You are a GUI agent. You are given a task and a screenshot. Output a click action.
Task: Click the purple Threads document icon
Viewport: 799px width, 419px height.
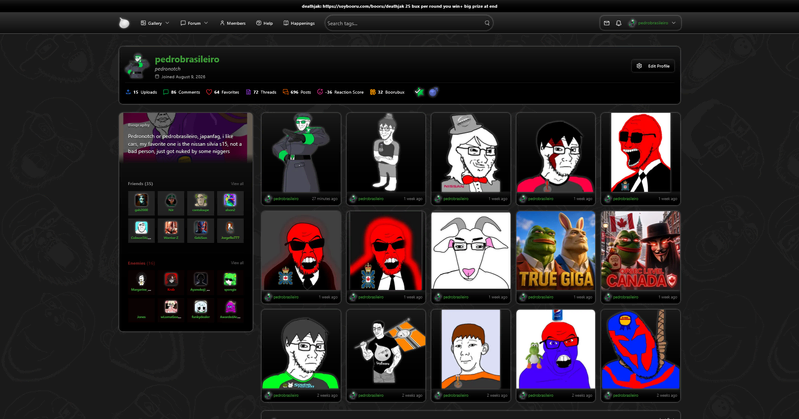248,92
